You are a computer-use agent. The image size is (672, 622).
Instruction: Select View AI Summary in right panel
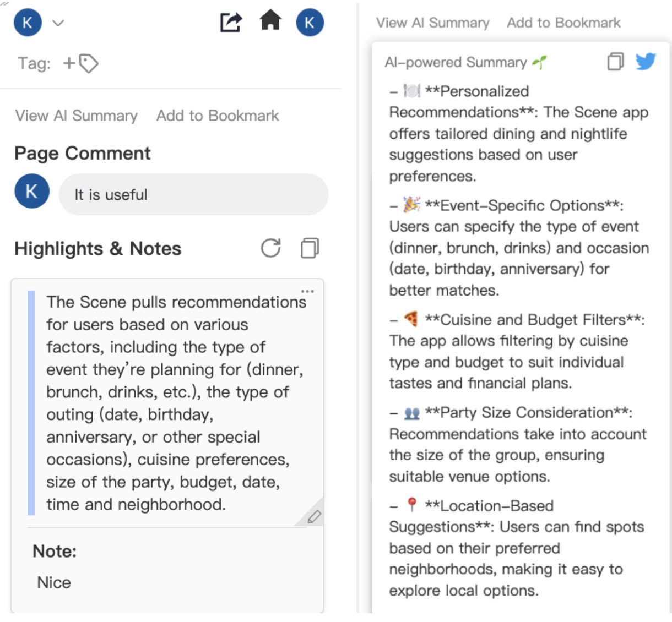[433, 23]
